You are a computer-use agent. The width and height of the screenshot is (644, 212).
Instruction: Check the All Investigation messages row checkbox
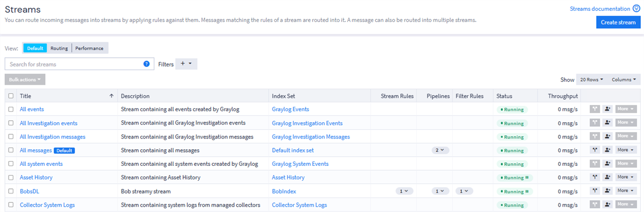click(11, 136)
